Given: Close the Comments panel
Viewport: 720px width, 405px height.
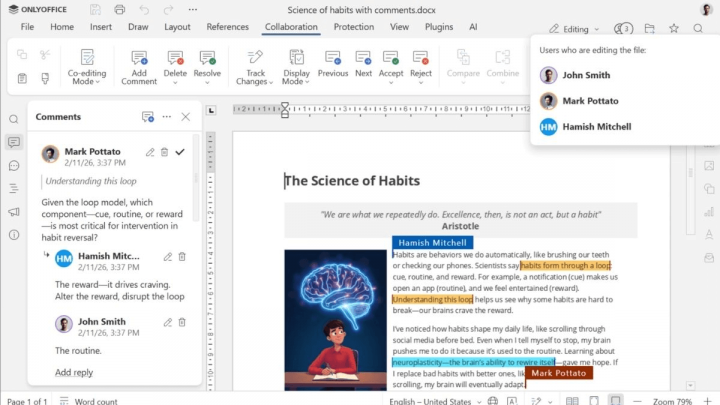Looking at the screenshot, I should [x=186, y=117].
